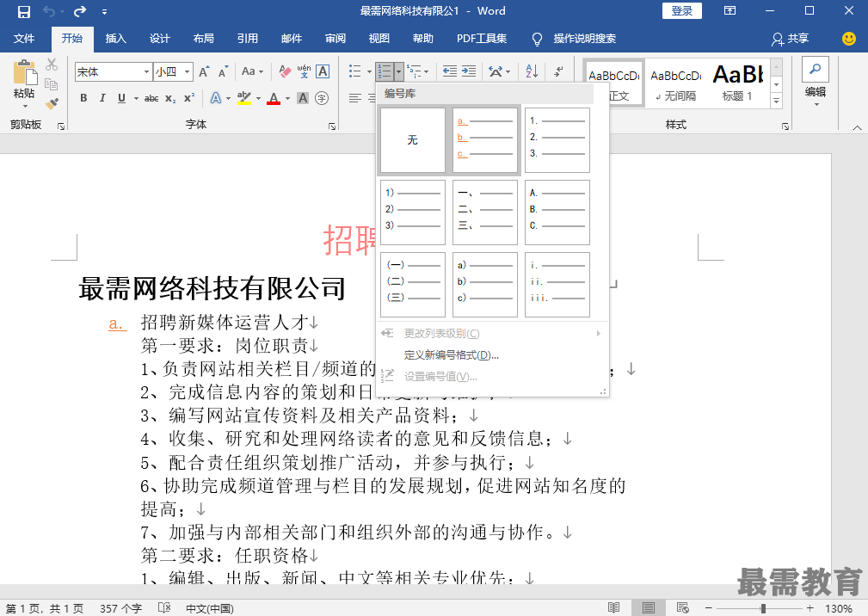Image resolution: width=868 pixels, height=616 pixels.
Task: Click the 共享 share button
Action: [791, 39]
